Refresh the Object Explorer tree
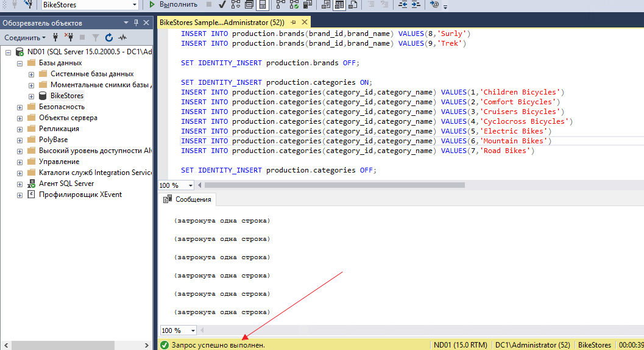This screenshot has width=644, height=350. pyautogui.click(x=109, y=37)
